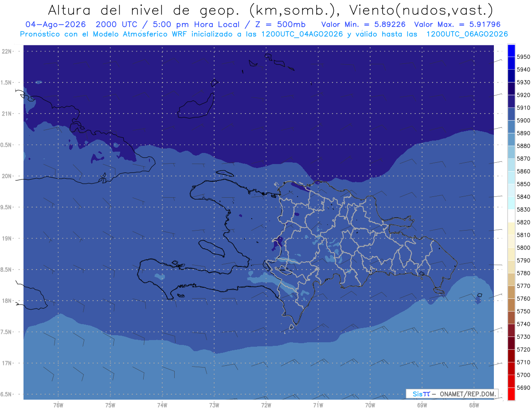
Task: Click the '5920' color scale label
Action: (x=523, y=95)
